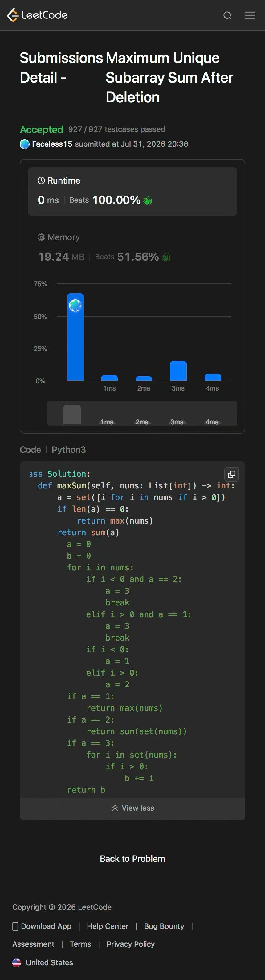Image resolution: width=265 pixels, height=980 pixels.
Task: Open the hamburger navigation menu
Action: tap(249, 15)
